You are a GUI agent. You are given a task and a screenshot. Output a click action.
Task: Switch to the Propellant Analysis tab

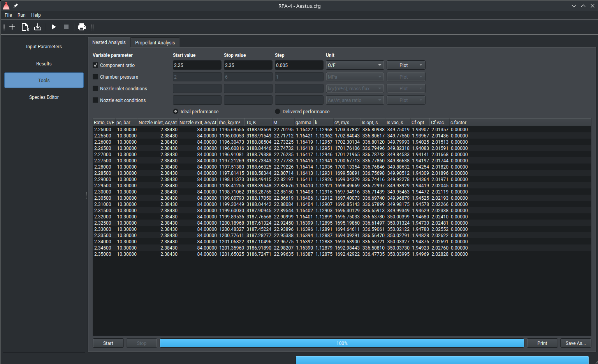pos(155,43)
